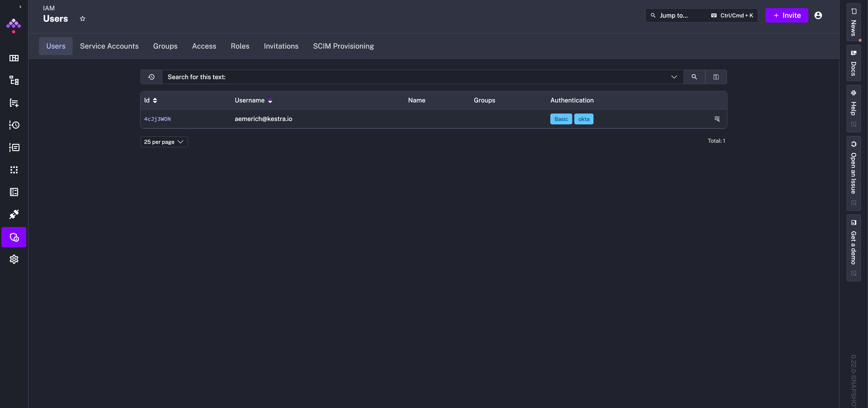Screen dimensions: 868x408
Task: Click the save filter disk icon
Action: tap(716, 77)
